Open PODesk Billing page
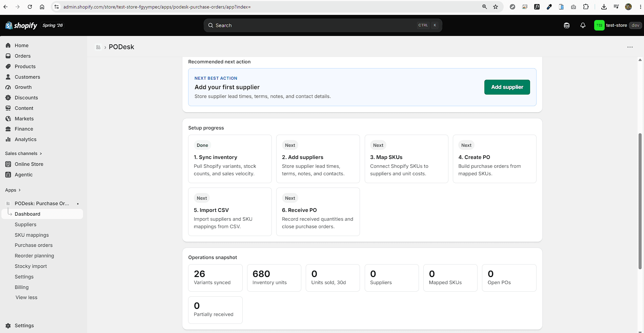 (x=22, y=287)
